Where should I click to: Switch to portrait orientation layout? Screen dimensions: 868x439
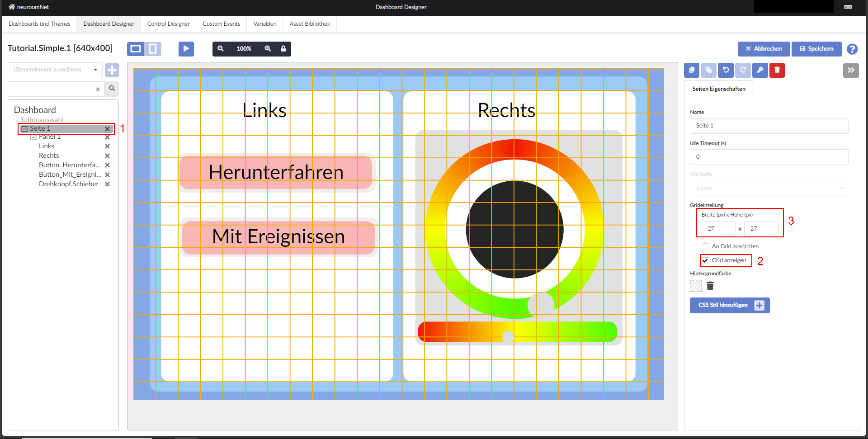pyautogui.click(x=153, y=49)
